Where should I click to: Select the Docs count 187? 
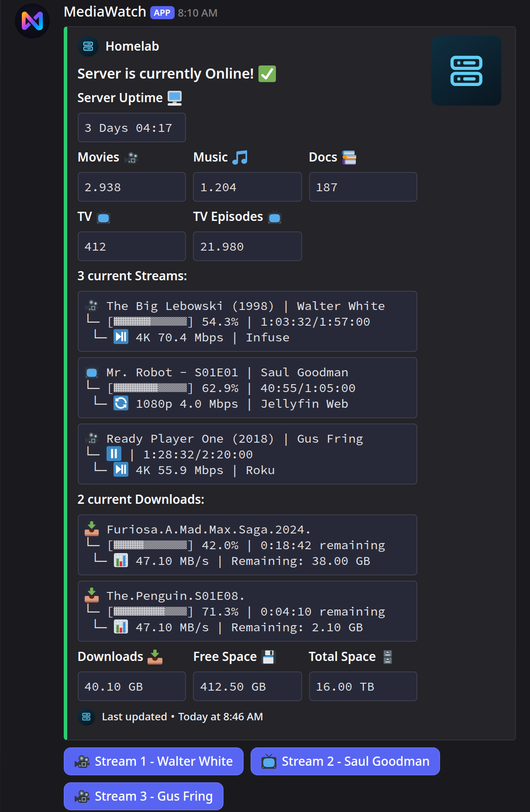coord(327,187)
